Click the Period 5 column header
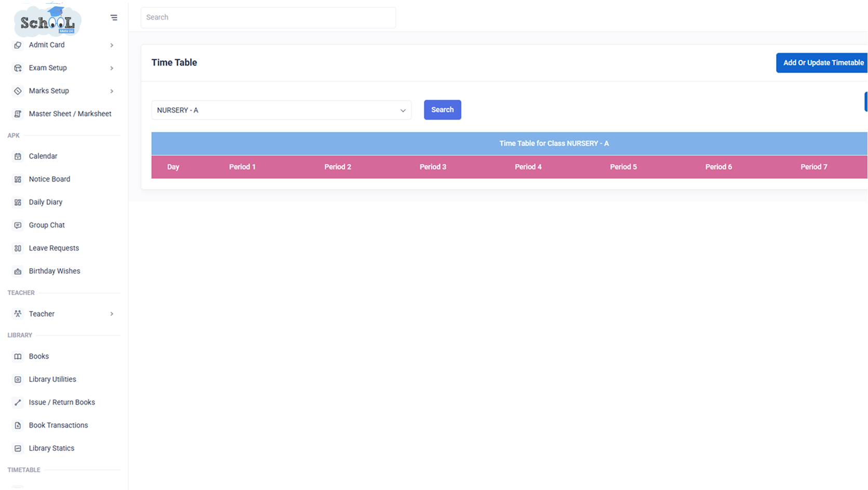 [x=623, y=167]
